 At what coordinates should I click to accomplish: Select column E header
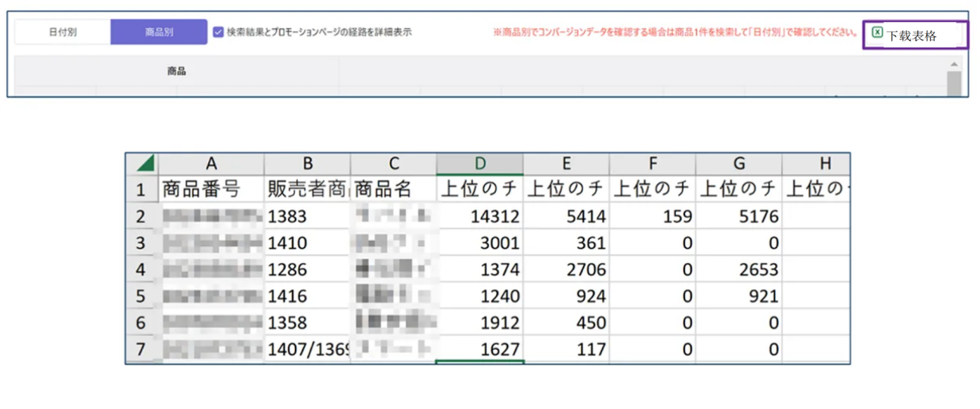(566, 164)
